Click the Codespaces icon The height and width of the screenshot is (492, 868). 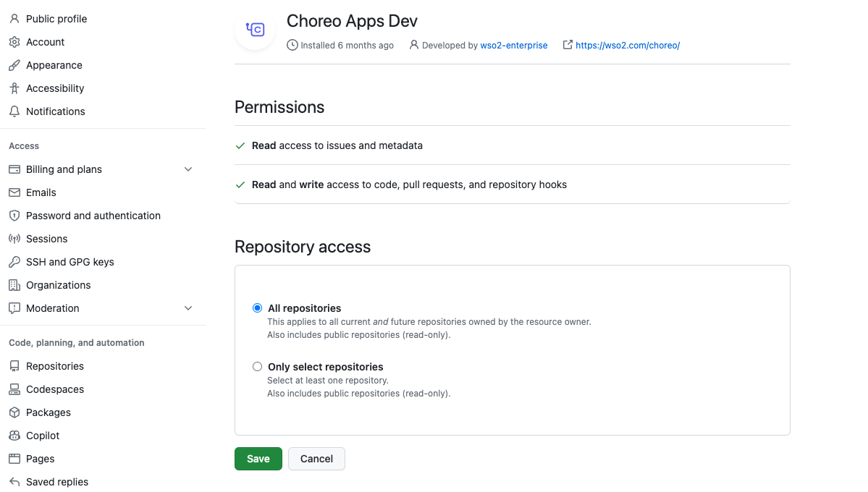tap(14, 389)
